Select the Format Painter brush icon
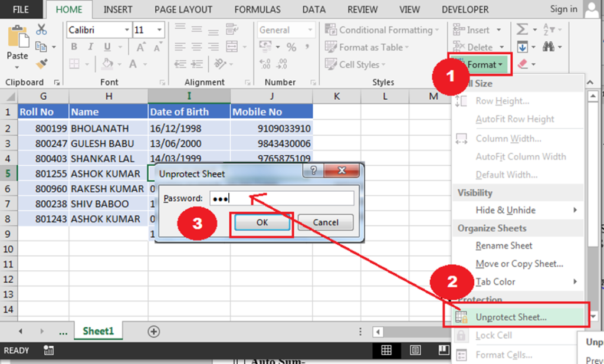This screenshot has width=604, height=364. tap(41, 63)
